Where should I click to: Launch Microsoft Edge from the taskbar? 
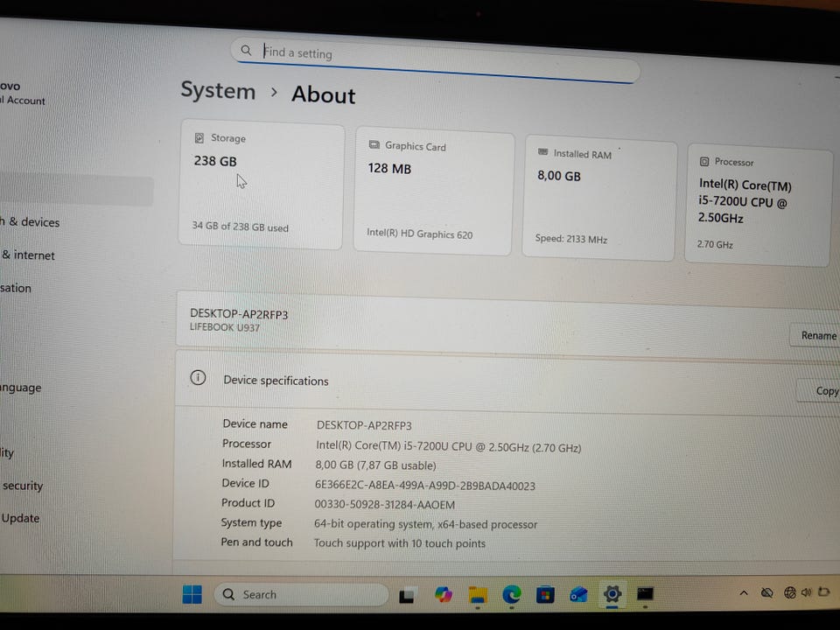(x=512, y=594)
